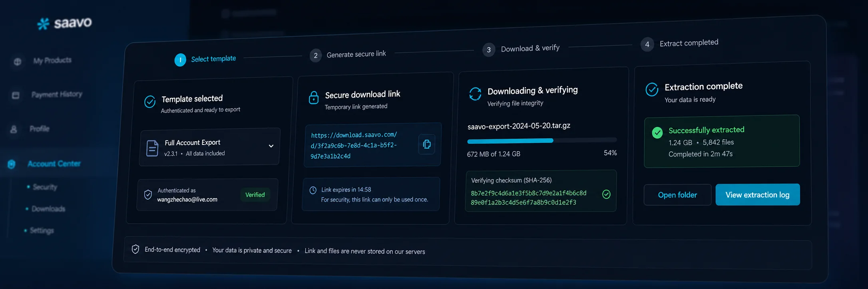Click the "672 MB of 1.24 GB" text
Image resolution: width=868 pixels, height=289 pixels.
[x=494, y=154]
